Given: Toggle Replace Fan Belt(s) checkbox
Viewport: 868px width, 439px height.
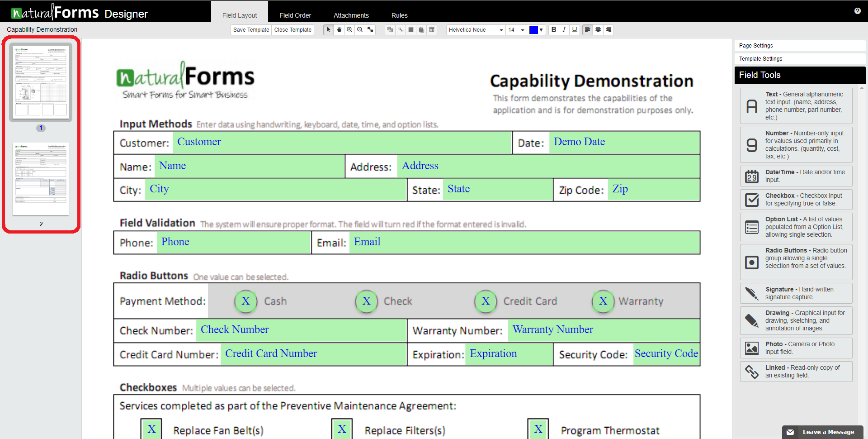Looking at the screenshot, I should point(151,429).
